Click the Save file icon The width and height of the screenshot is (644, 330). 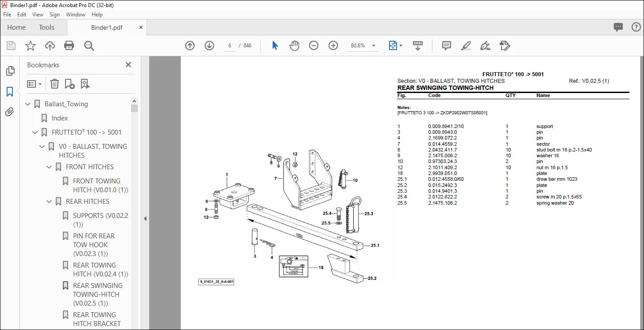[x=11, y=46]
